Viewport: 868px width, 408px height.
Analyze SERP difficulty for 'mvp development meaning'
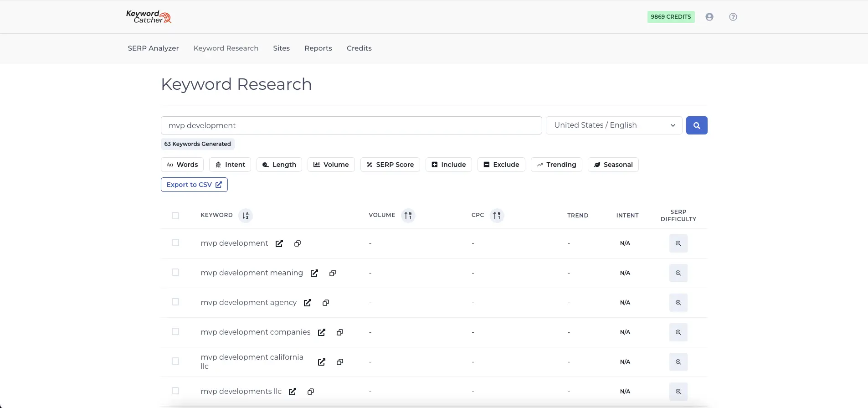click(x=678, y=273)
